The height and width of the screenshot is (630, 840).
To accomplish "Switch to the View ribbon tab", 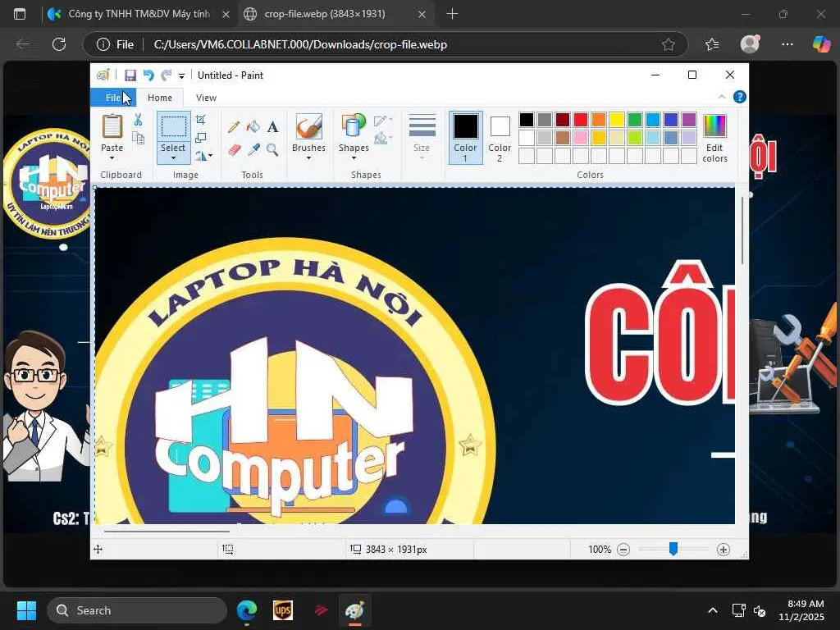I will pos(206,98).
